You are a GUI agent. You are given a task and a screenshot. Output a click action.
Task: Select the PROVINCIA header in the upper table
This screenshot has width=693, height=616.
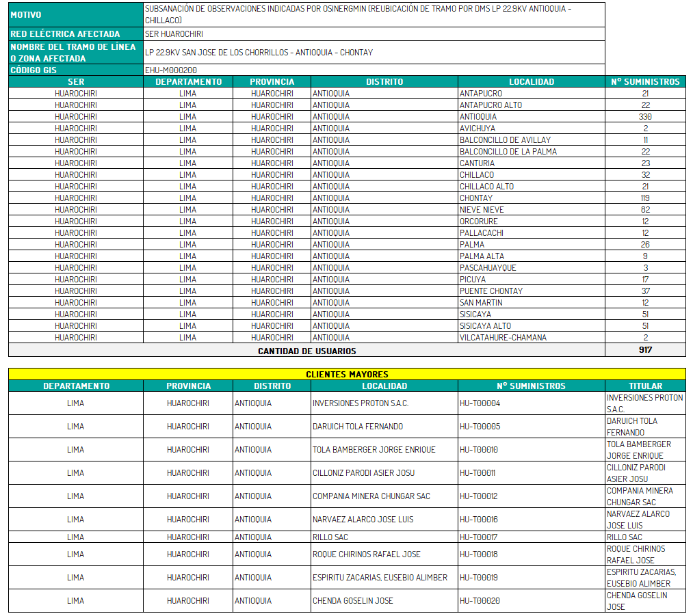[272, 82]
